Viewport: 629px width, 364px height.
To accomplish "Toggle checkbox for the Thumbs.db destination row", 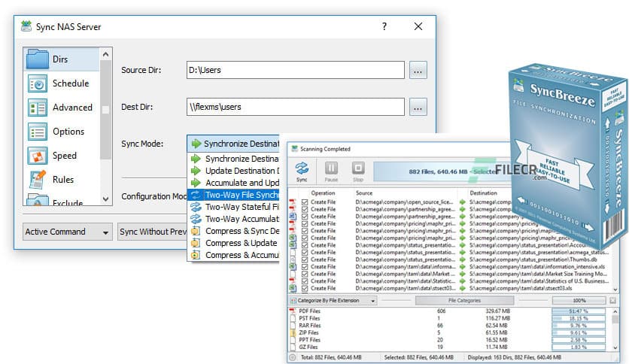I will 305,259.
